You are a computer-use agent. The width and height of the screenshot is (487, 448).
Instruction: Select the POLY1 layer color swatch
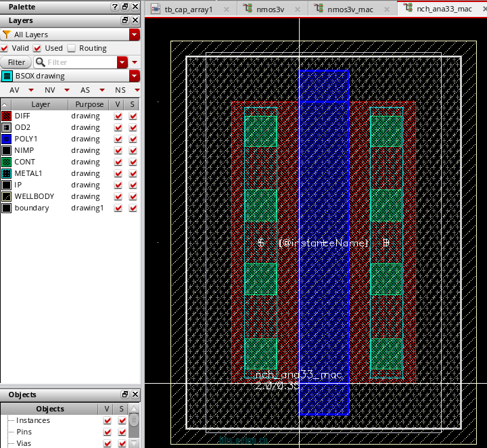[7, 139]
